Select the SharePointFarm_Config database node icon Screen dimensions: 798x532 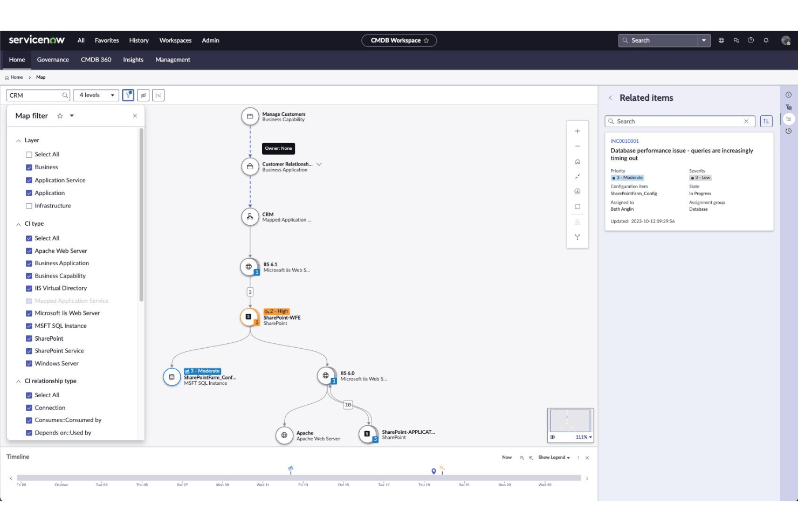[171, 377]
